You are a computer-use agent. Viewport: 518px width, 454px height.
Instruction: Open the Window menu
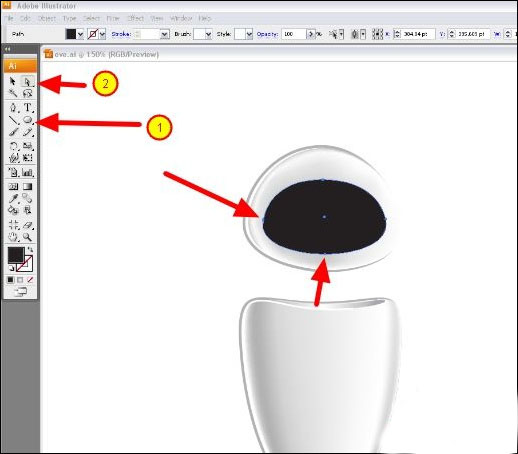click(181, 18)
